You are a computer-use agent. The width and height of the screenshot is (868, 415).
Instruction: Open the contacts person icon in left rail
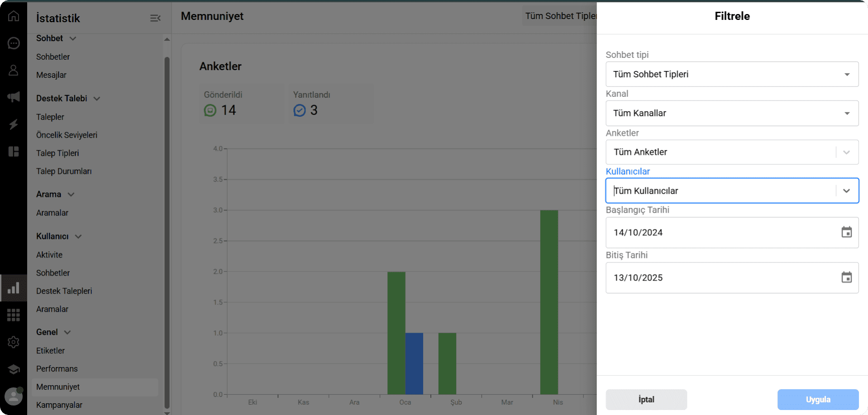(14, 70)
